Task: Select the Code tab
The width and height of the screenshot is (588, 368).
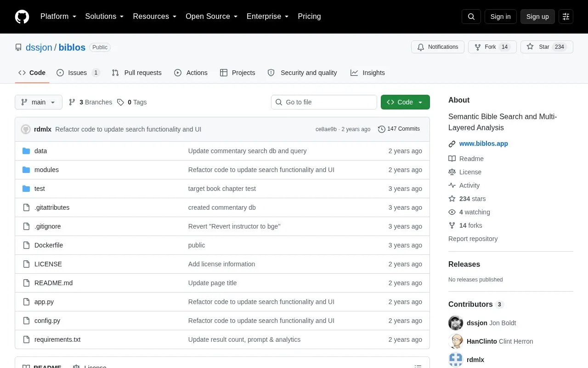Action: (32, 73)
